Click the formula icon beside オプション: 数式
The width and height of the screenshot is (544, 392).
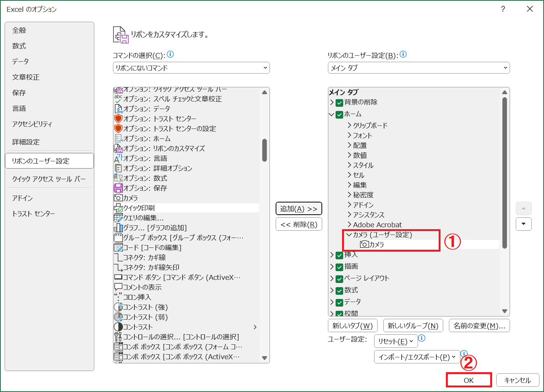click(118, 178)
